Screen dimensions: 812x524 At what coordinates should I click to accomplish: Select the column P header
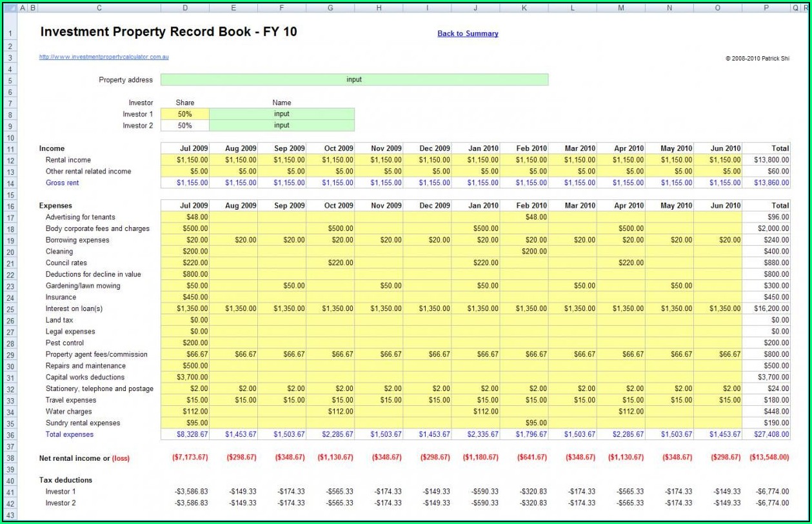click(x=766, y=8)
